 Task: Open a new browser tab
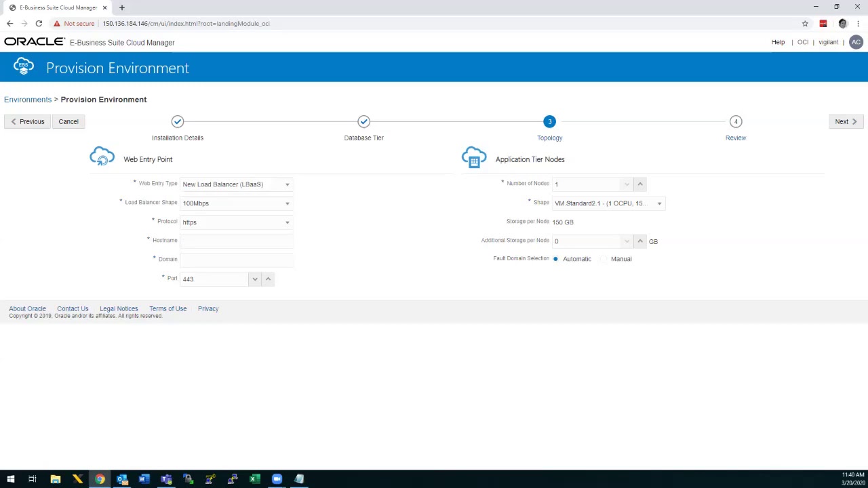pyautogui.click(x=122, y=7)
